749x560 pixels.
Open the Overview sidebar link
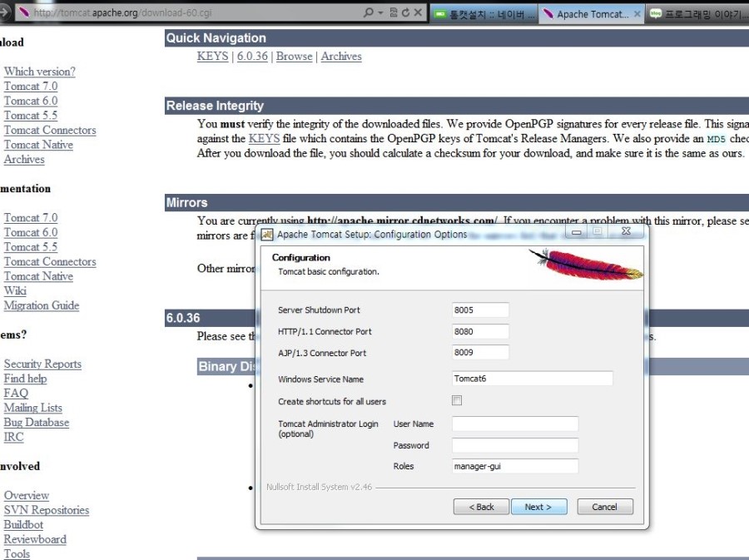tap(27, 496)
